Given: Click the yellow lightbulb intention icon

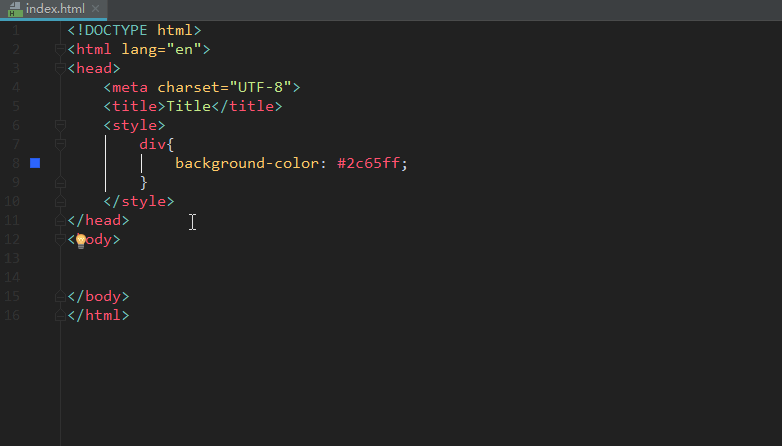Looking at the screenshot, I should (81, 241).
